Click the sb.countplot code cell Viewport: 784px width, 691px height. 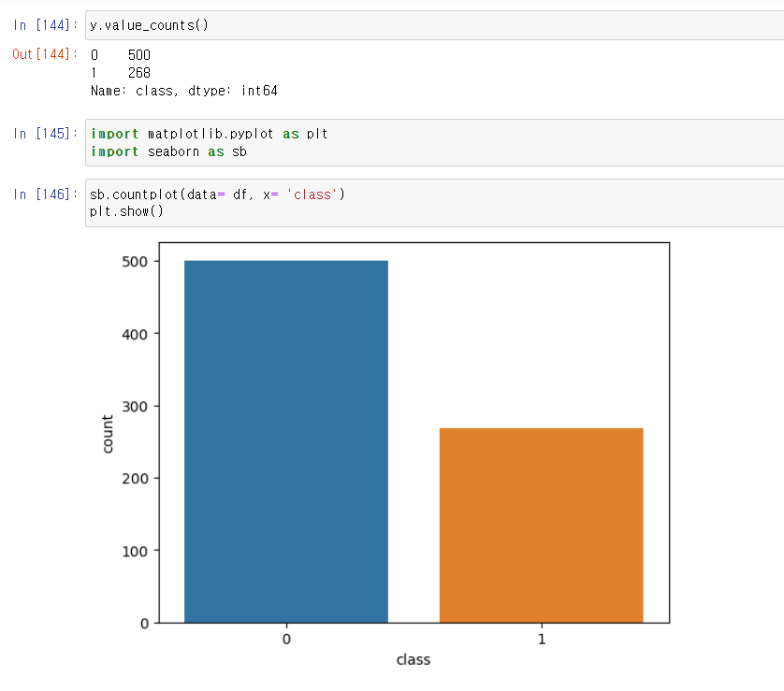[x=434, y=203]
